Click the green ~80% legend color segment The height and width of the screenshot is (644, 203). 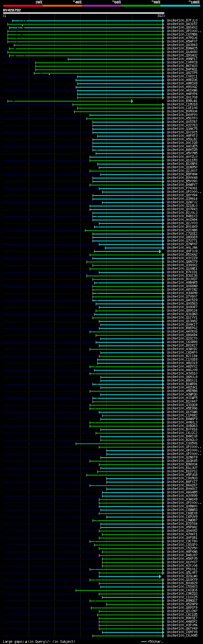141,6
